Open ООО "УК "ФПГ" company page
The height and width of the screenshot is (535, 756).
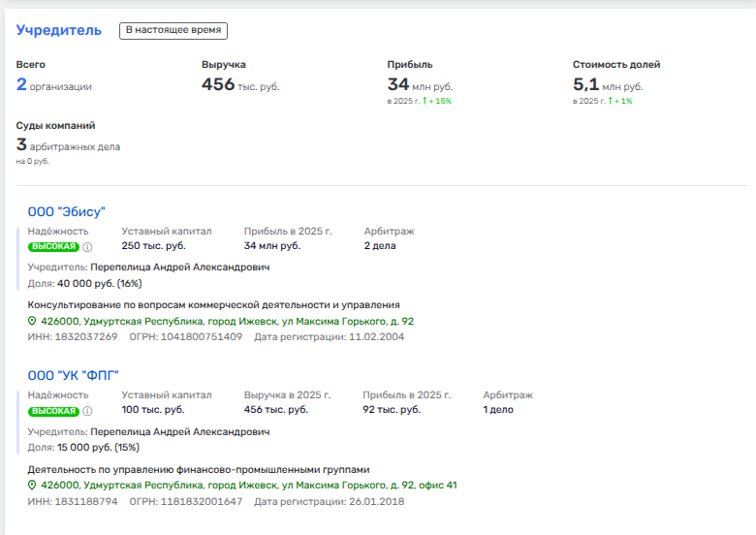coord(73,375)
